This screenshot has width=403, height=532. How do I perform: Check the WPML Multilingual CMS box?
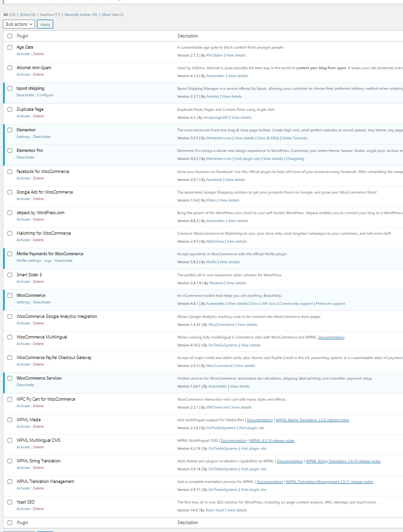click(x=10, y=440)
